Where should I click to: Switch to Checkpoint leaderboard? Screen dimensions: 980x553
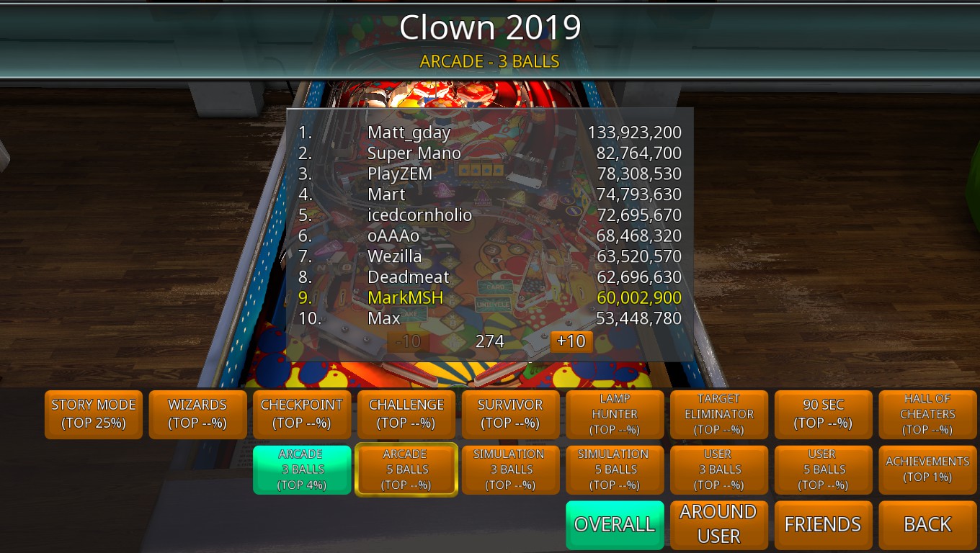[x=302, y=414]
